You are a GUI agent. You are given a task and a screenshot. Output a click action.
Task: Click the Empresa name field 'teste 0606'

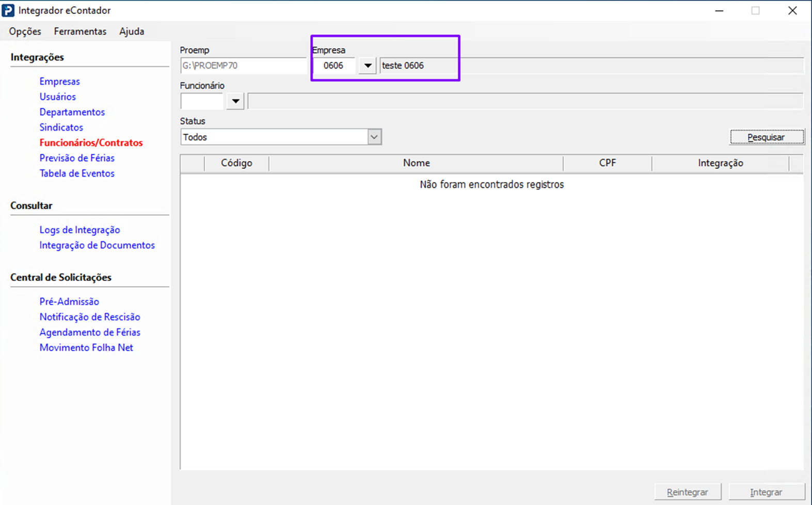point(592,66)
